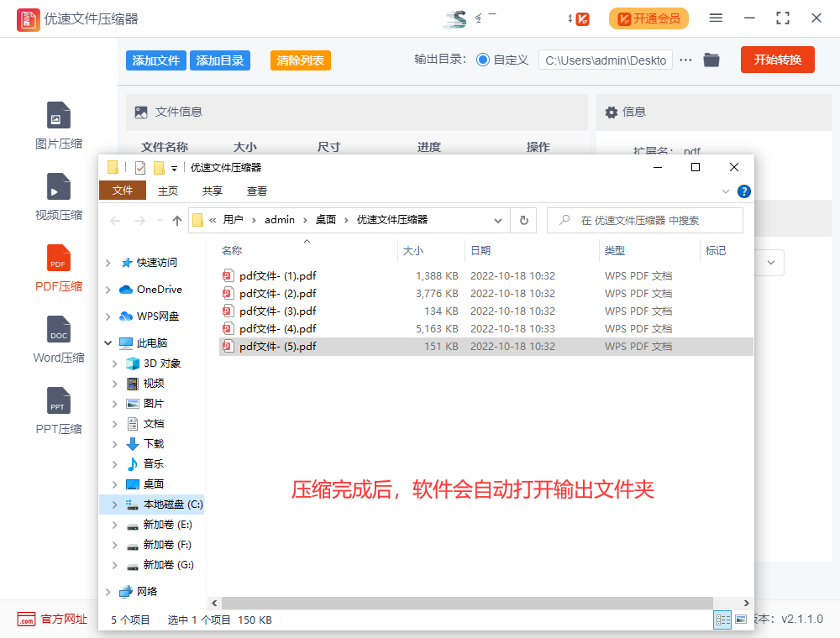Refresh the Explorer address bar location
This screenshot has width=840, height=638.
pos(524,220)
